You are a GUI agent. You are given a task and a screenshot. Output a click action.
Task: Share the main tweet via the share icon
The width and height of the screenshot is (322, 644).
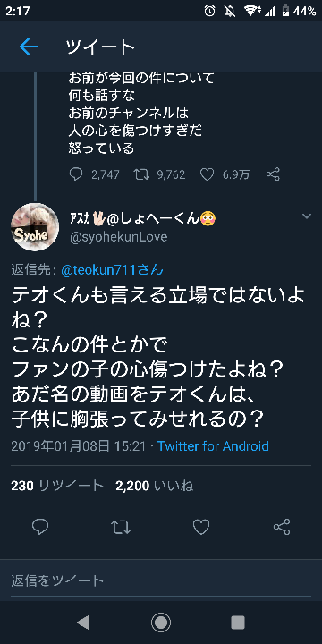pyautogui.click(x=282, y=527)
